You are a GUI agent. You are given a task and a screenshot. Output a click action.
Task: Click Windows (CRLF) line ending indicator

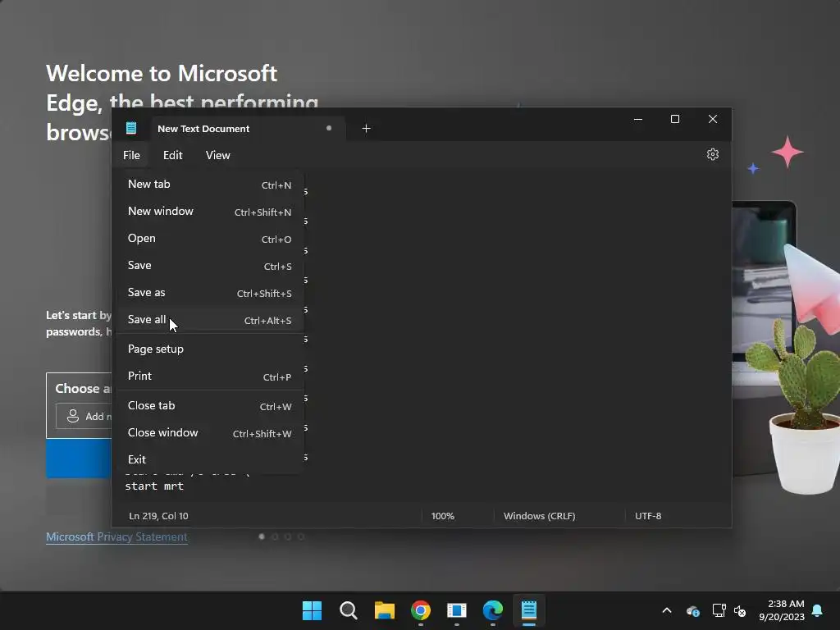pos(539,516)
